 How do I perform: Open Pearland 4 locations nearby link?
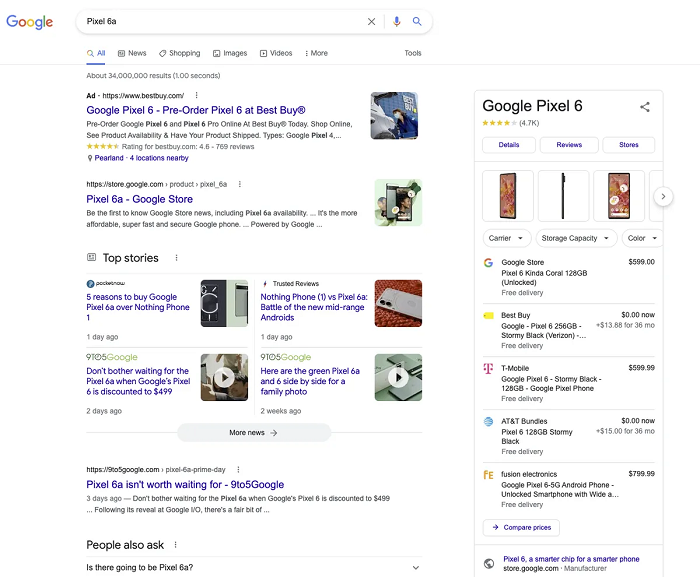click(142, 158)
